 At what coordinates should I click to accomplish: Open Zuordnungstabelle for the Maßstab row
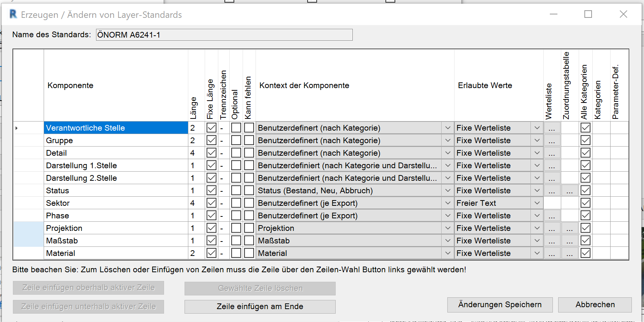570,241
